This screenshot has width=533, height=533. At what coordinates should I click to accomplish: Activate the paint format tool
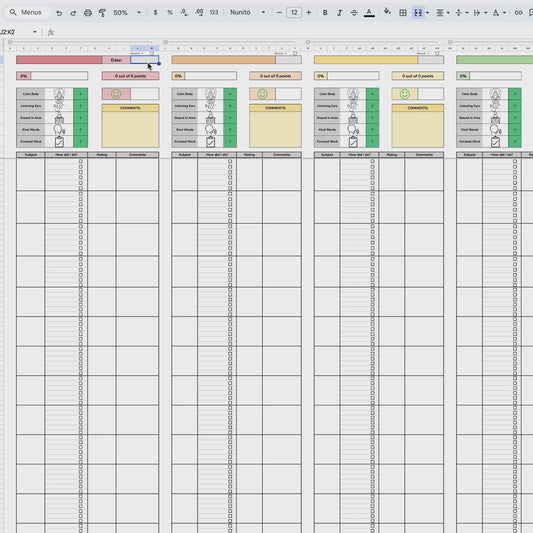(x=102, y=13)
